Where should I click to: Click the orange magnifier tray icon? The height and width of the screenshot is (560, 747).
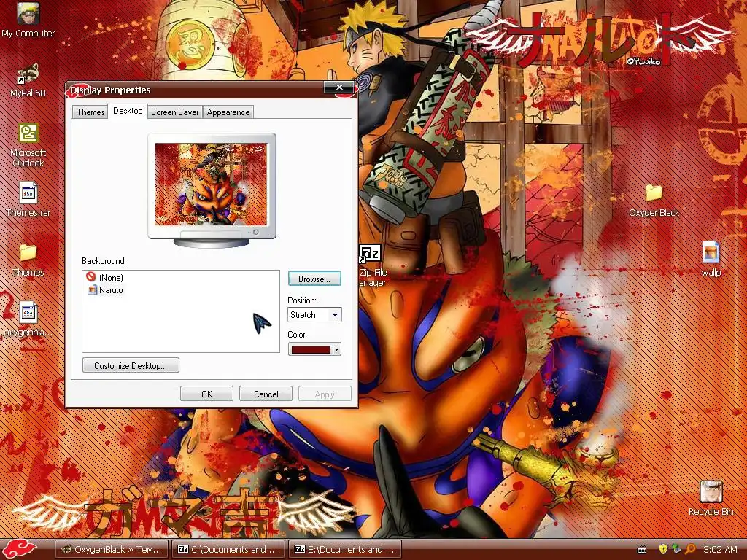[690, 549]
